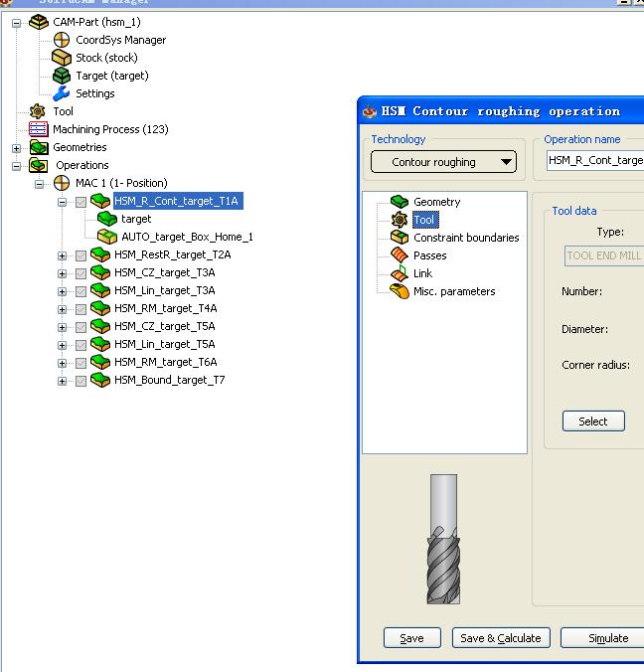Select the HSM_RM_target_T6A operation name
644x672 pixels.
tap(165, 362)
